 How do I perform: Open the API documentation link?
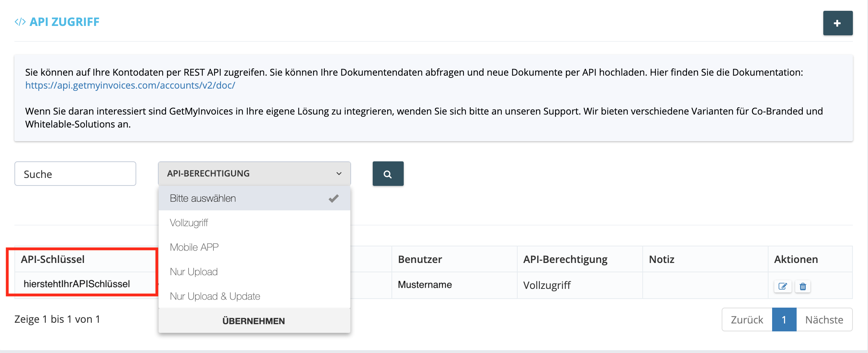(x=130, y=85)
